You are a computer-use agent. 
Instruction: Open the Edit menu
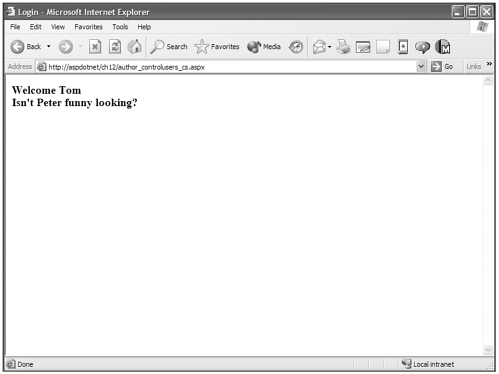coord(35,27)
